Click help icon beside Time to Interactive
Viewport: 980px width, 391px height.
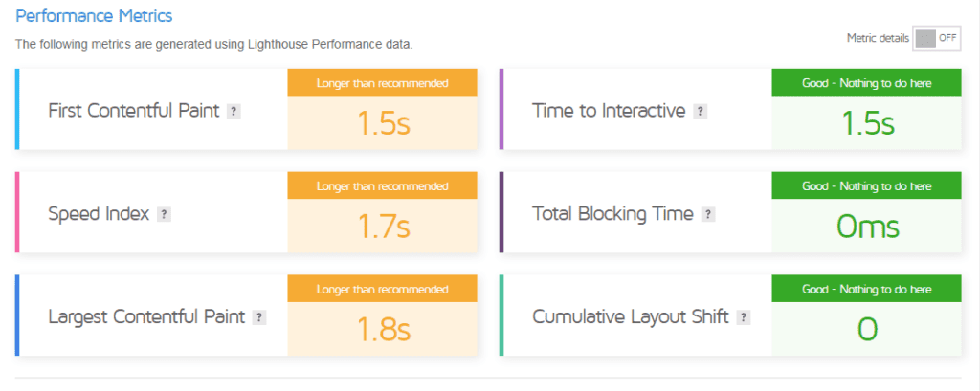[x=700, y=112]
